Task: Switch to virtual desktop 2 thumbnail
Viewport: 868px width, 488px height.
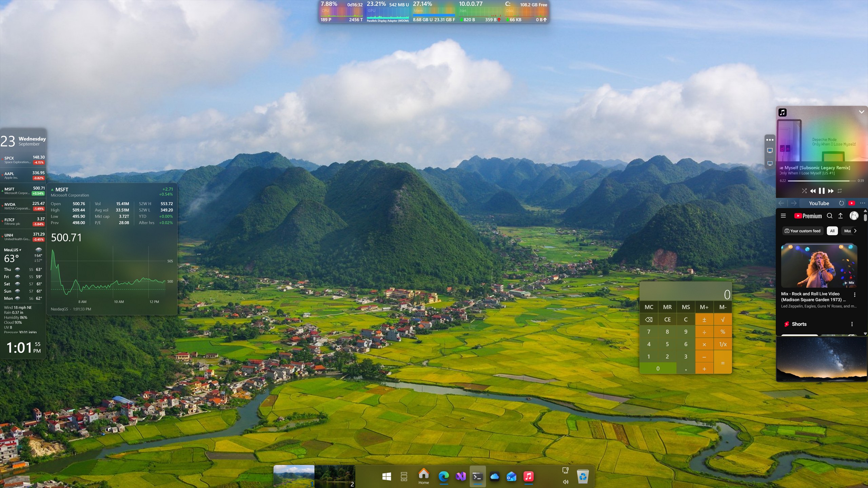Action: point(335,476)
